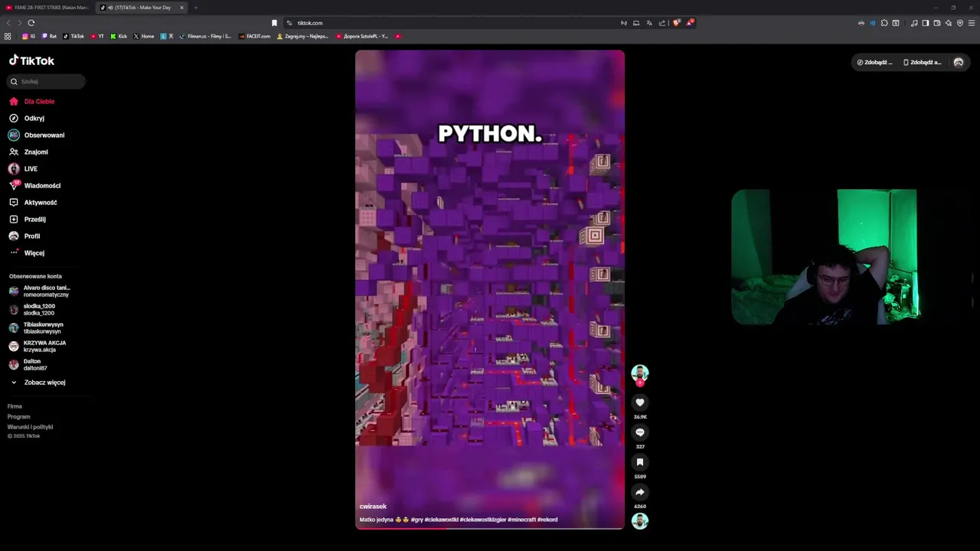Open followed account romeoromatyczny
980x551 pixels.
[40, 291]
